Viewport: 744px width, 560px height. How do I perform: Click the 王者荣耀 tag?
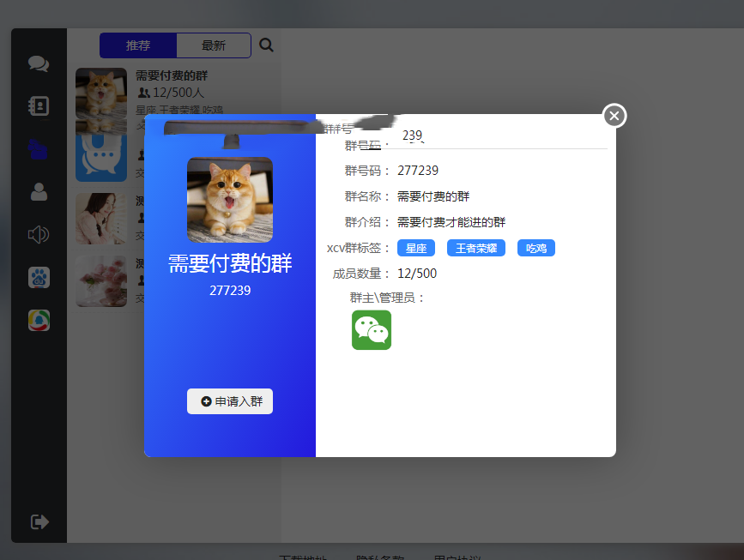coord(476,248)
